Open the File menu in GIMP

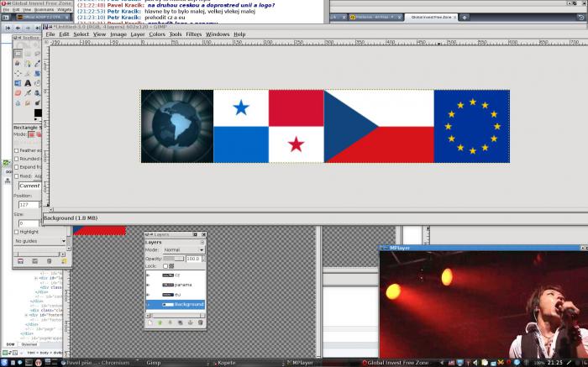coord(50,34)
